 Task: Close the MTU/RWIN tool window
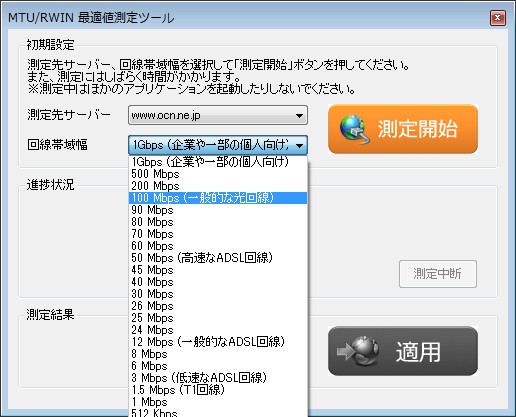(x=498, y=18)
